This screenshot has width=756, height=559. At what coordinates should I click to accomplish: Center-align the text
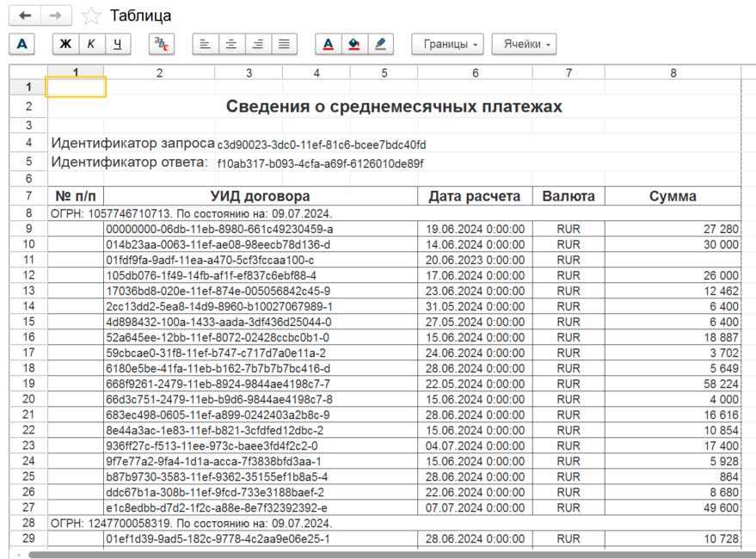point(231,45)
